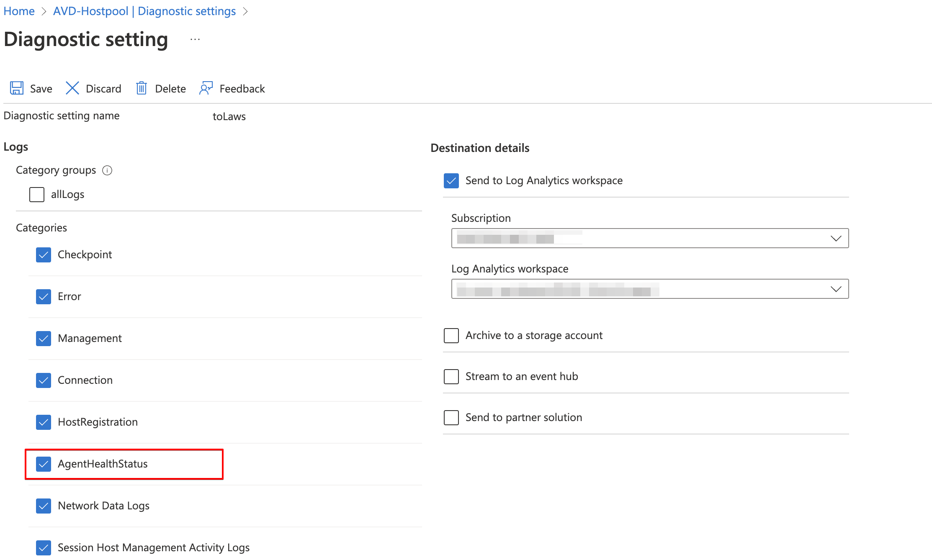
Task: Check Send to partner solution
Action: tap(451, 417)
